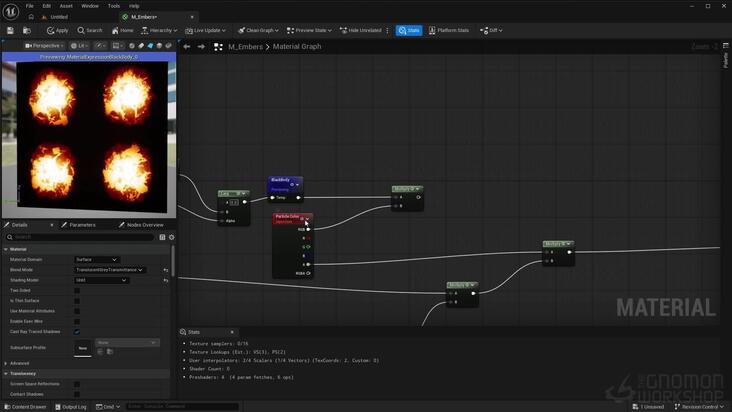The width and height of the screenshot is (732, 412).
Task: Open the Live Update dropdown
Action: click(205, 30)
